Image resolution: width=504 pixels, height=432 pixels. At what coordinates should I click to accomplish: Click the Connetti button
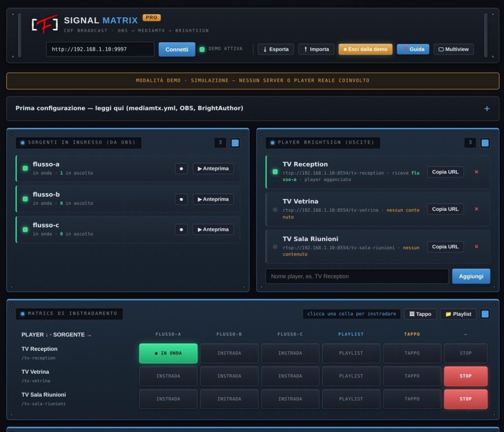point(177,50)
